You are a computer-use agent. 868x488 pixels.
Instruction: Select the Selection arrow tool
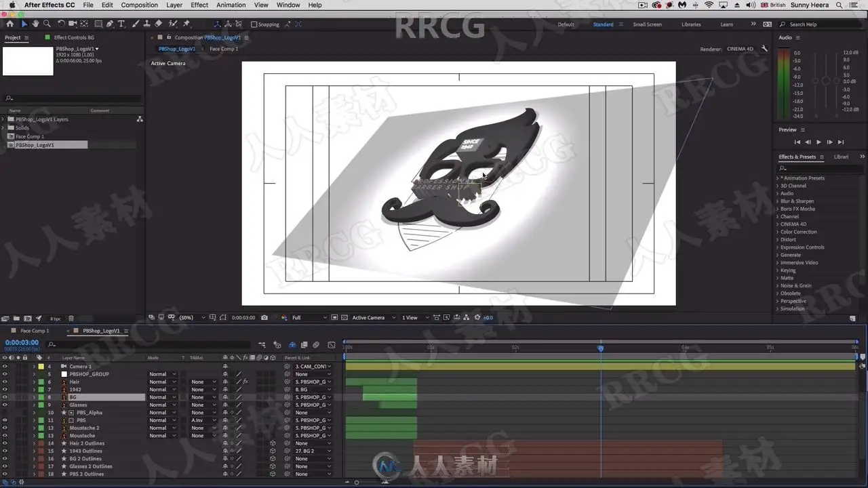tap(24, 24)
